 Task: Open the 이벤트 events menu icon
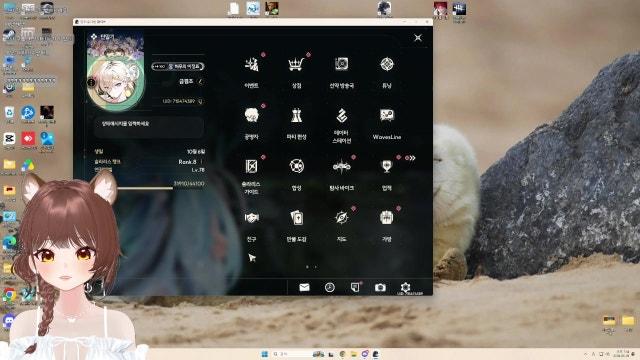[252, 64]
